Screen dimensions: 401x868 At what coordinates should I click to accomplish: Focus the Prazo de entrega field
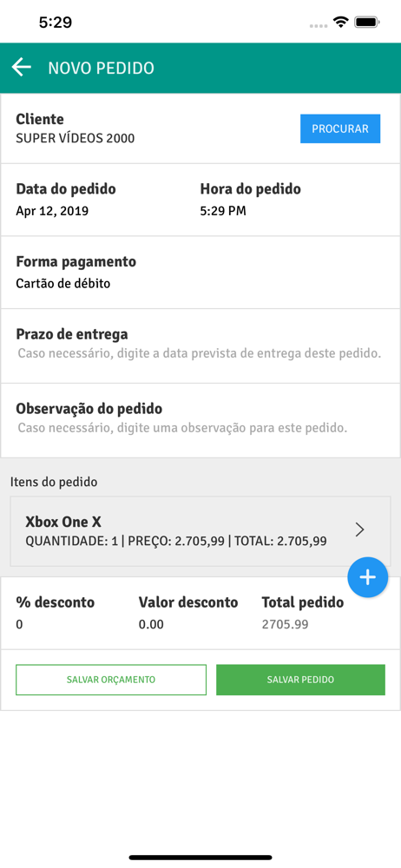click(x=200, y=345)
